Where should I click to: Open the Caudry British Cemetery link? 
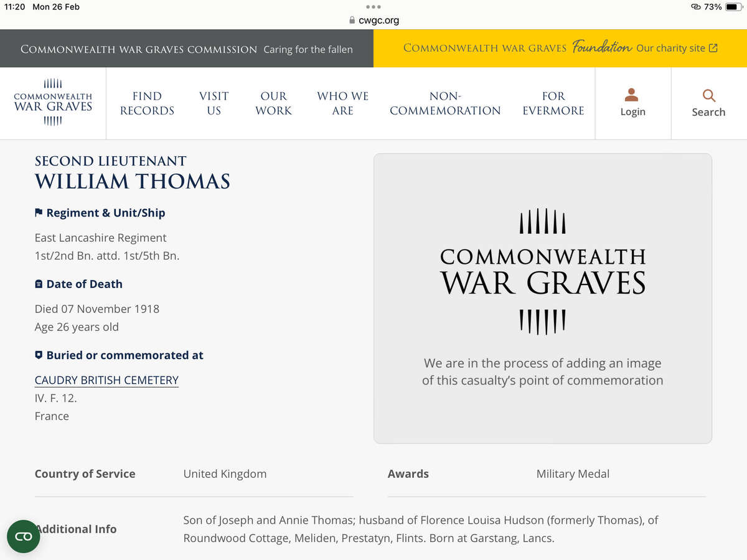pos(106,380)
